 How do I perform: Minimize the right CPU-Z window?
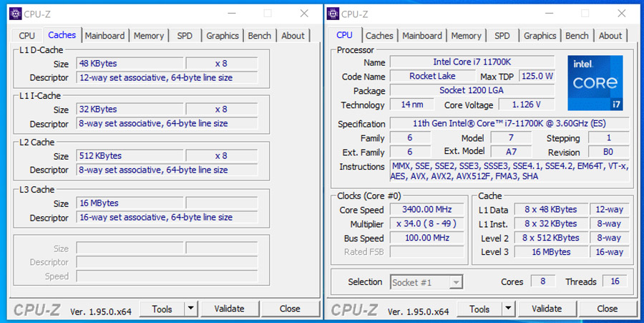550,14
